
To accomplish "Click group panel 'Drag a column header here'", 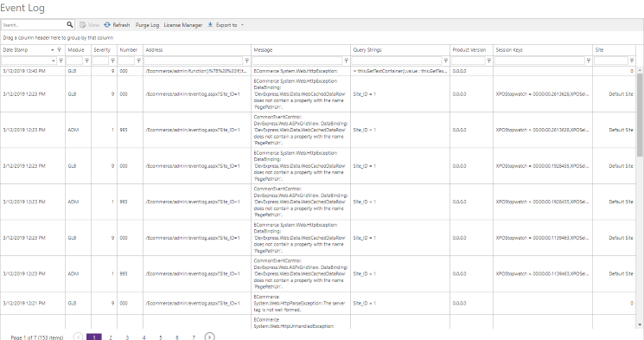I will (x=58, y=37).
